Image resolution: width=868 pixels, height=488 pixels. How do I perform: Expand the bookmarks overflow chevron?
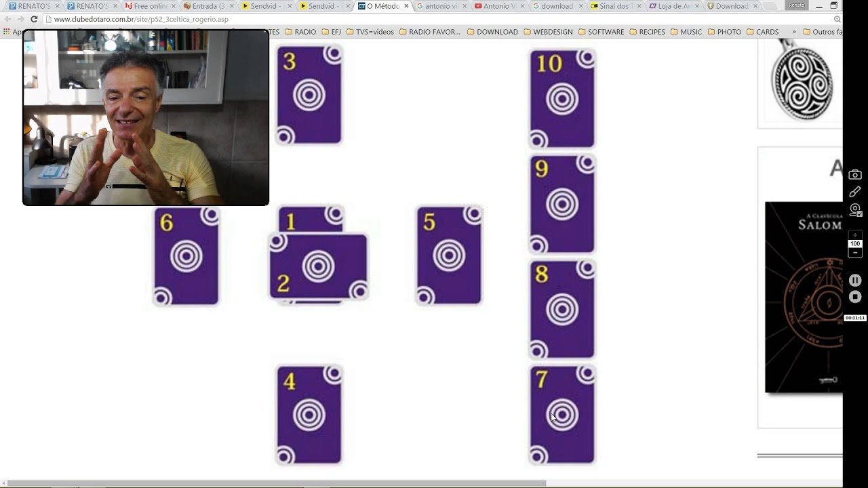(794, 32)
